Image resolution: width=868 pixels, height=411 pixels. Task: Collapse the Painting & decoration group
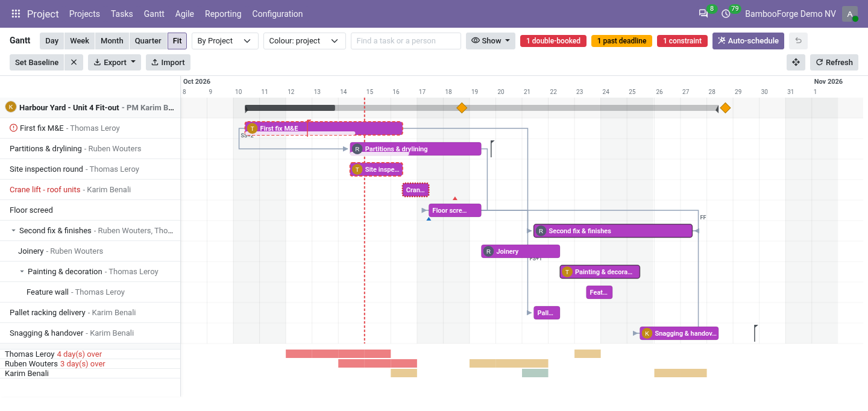click(x=22, y=272)
